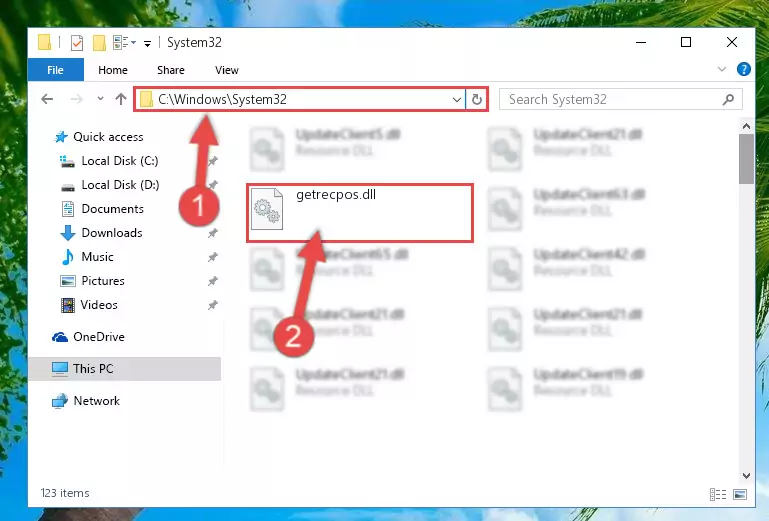Click the scrollbar up arrow
This screenshot has height=521, width=769.
746,126
